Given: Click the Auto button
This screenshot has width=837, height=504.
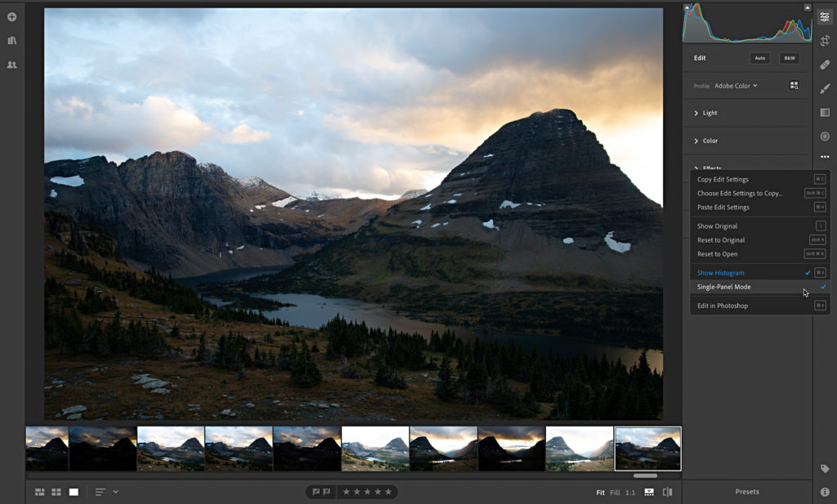Looking at the screenshot, I should [x=759, y=58].
